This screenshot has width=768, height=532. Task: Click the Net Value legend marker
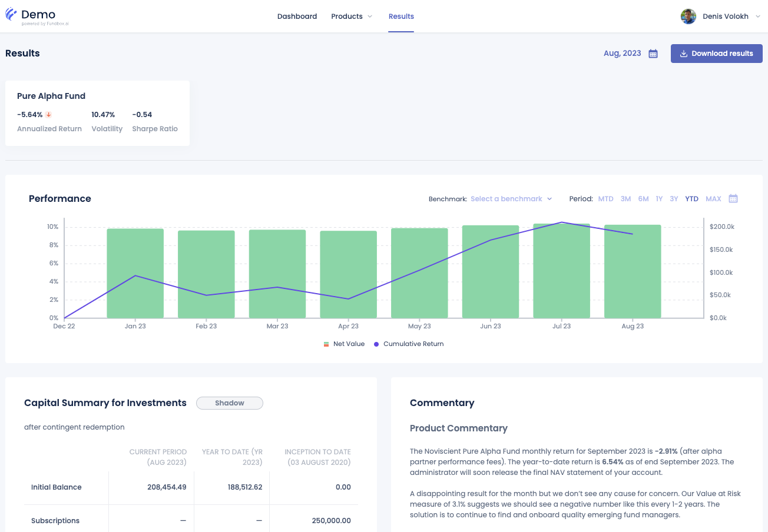click(326, 344)
